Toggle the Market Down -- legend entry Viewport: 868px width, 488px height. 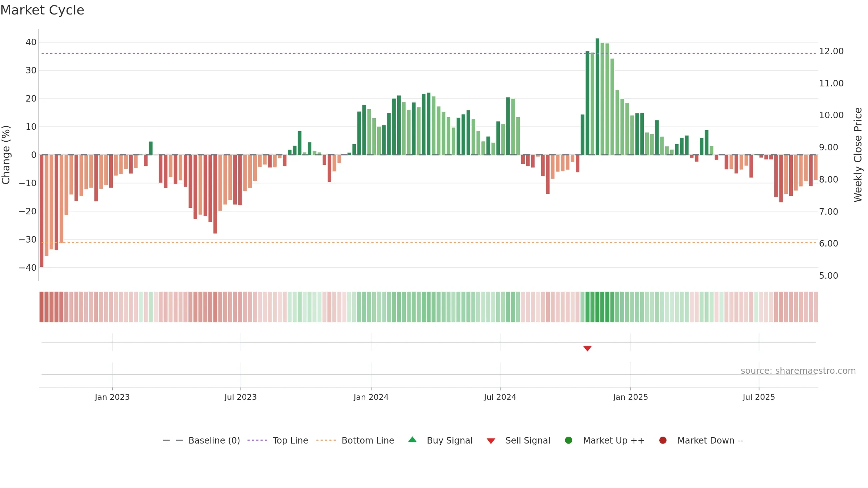pyautogui.click(x=701, y=440)
